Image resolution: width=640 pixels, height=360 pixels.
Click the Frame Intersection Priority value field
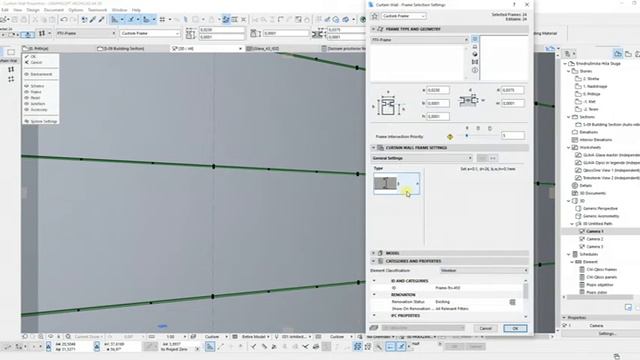click(x=513, y=136)
